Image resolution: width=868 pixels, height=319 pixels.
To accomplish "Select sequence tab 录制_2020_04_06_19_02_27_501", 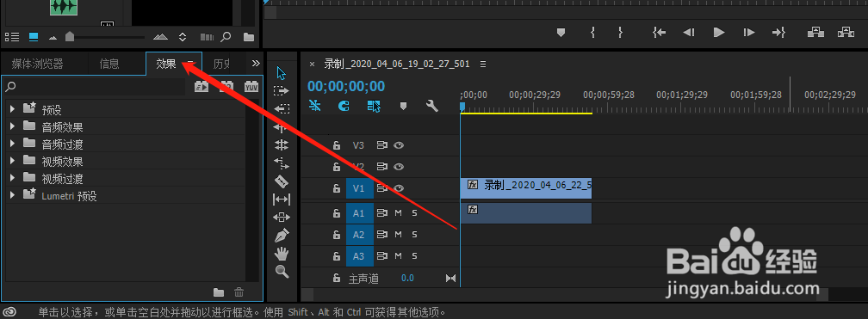I will pos(397,64).
